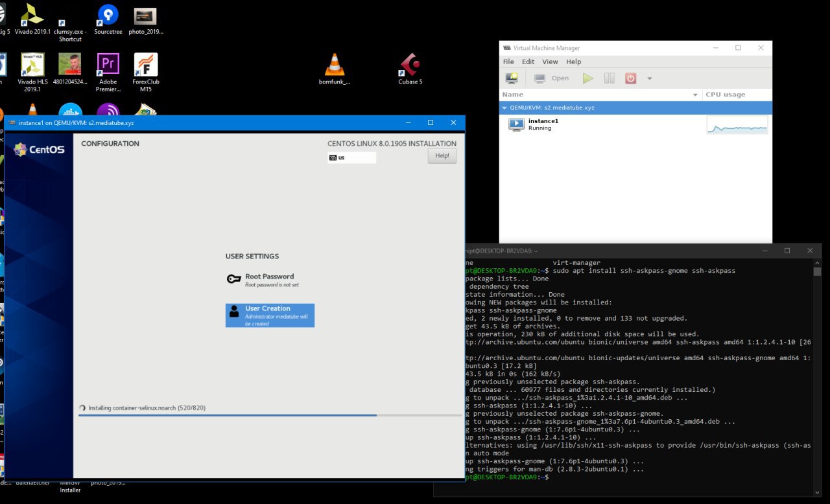Launch Adobe Premiere shortcut
The width and height of the screenshot is (830, 504).
point(108,73)
